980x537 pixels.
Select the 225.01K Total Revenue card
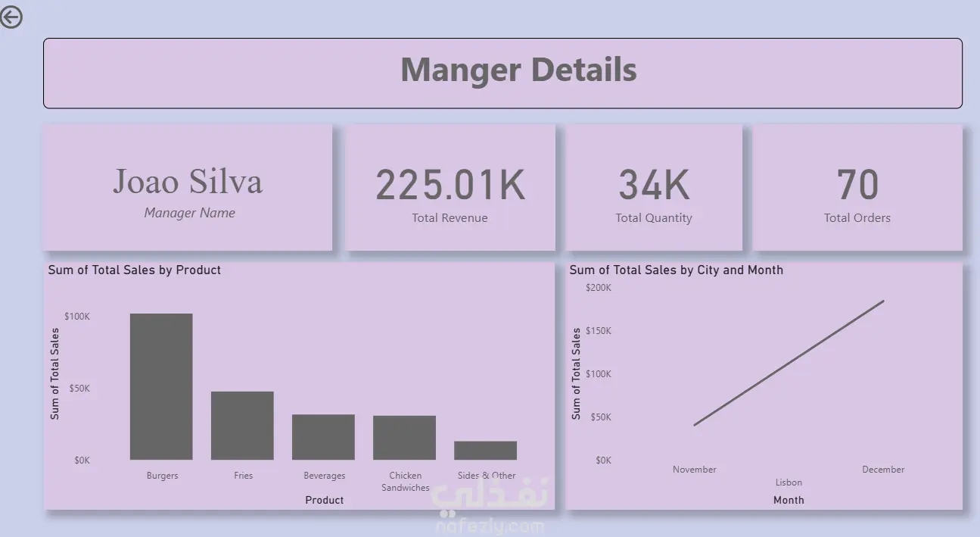pos(450,187)
